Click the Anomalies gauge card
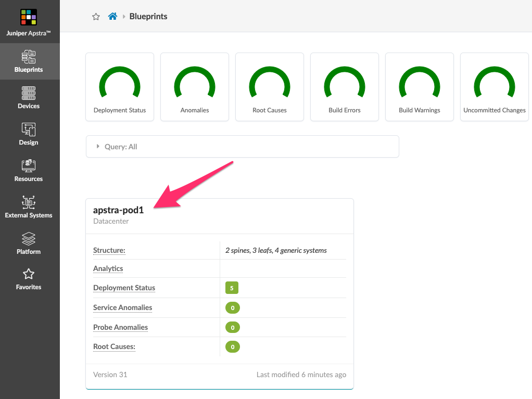The width and height of the screenshot is (532, 399). click(x=195, y=87)
